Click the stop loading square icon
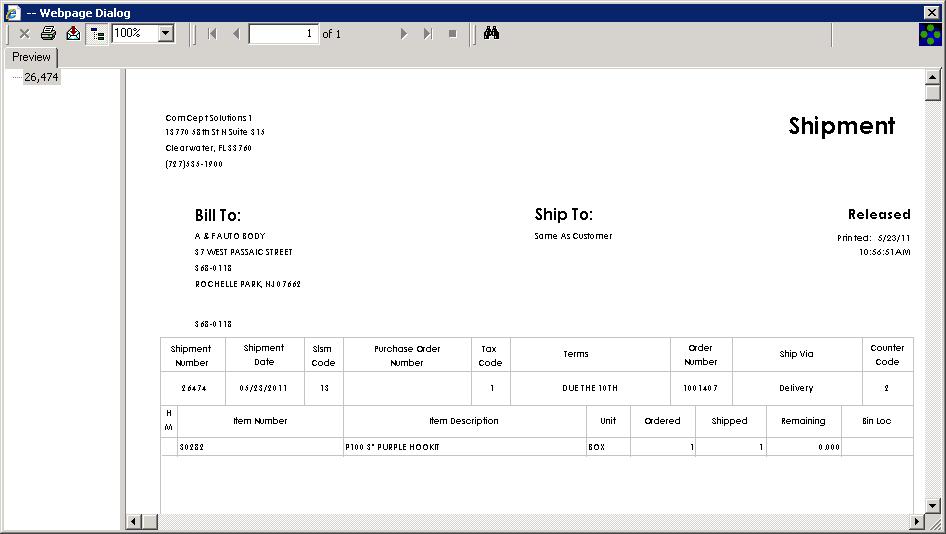 (452, 33)
